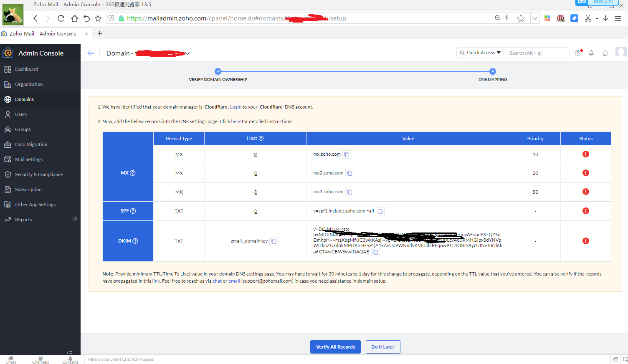Viewport: 628px width, 364px height.
Task: Go back with the blue arrow
Action: [91, 53]
